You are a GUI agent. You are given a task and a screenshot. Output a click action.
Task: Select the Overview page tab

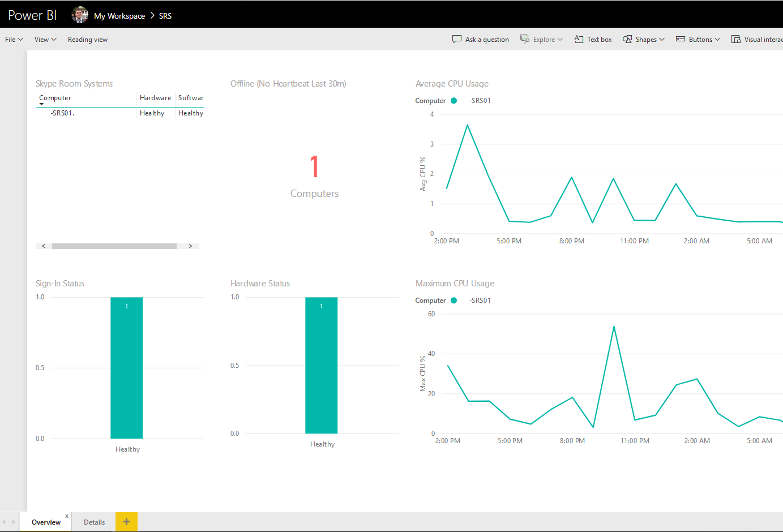tap(46, 522)
